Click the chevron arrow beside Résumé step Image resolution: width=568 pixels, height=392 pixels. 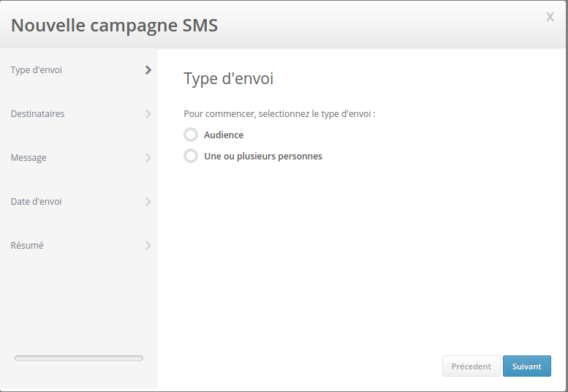click(148, 246)
